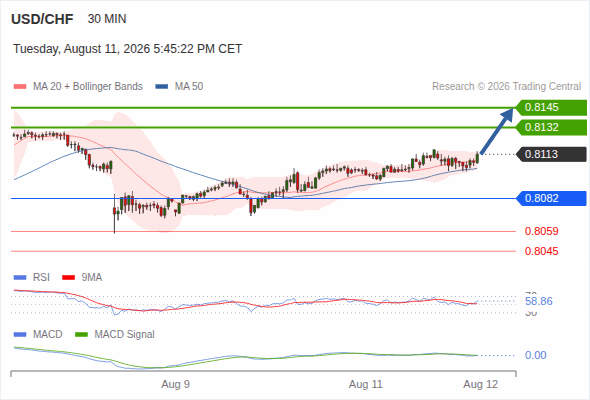Click the 9MA red legend marker
590x400 pixels.
(x=68, y=278)
